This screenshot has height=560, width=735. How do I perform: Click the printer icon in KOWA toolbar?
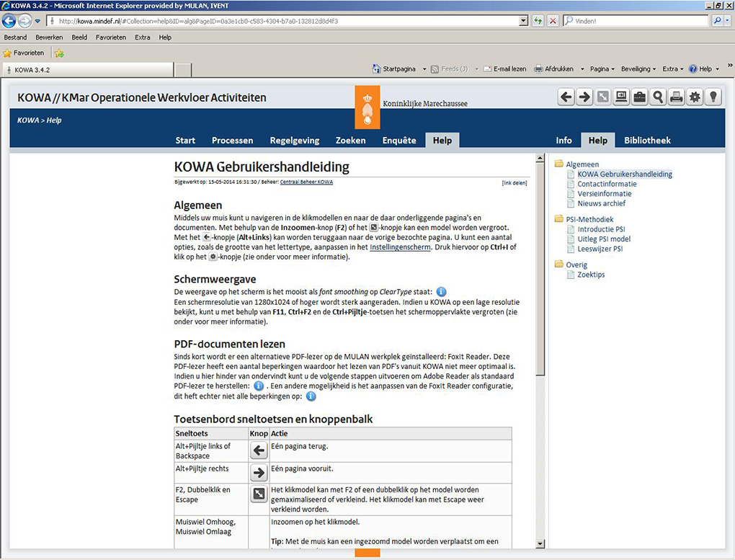click(x=676, y=97)
